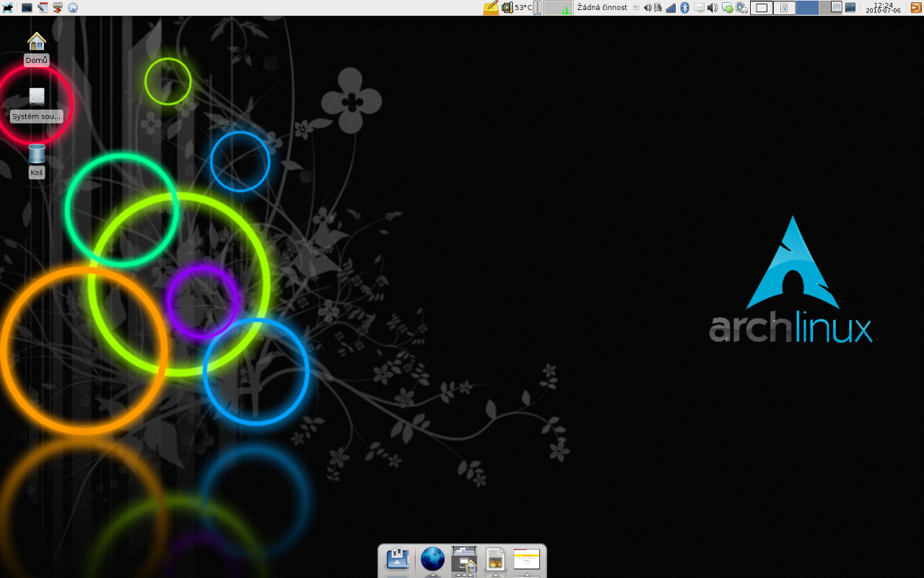The width and height of the screenshot is (924, 578).
Task: Click the network signal bars tray icon
Action: (x=671, y=7)
